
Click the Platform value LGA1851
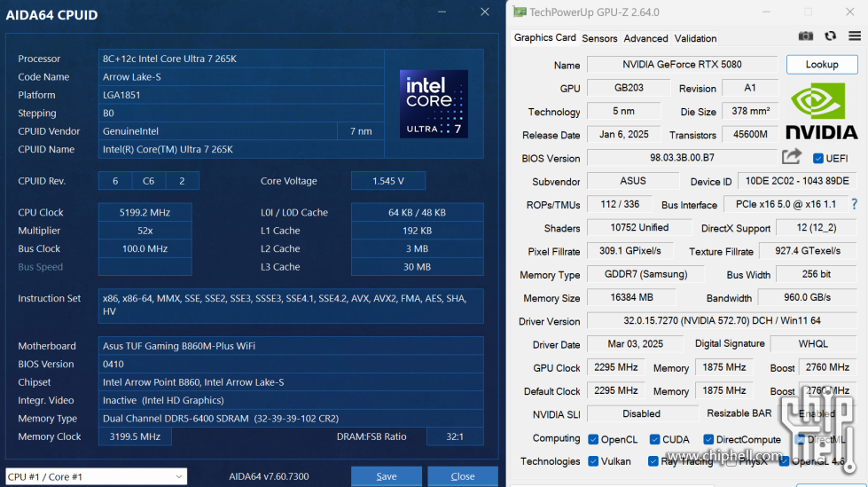[x=241, y=95]
